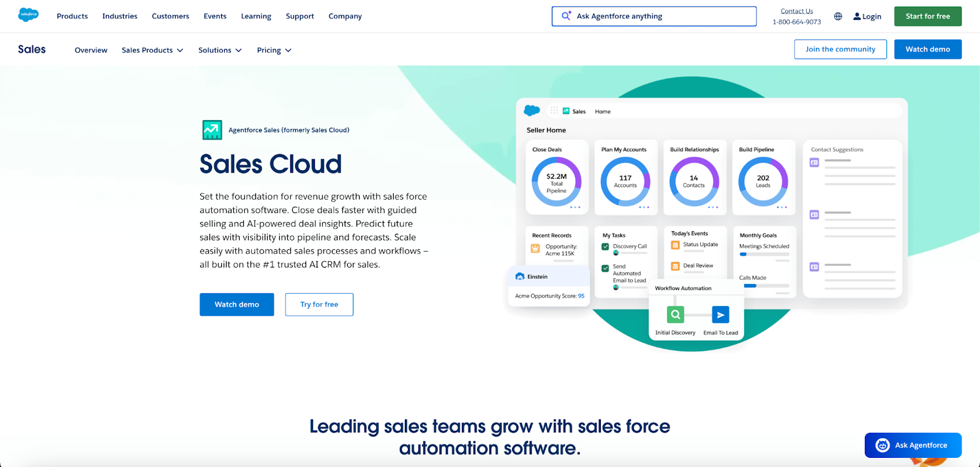The image size is (980, 467).
Task: Click the first Contact Suggestions card icon
Action: (x=814, y=163)
